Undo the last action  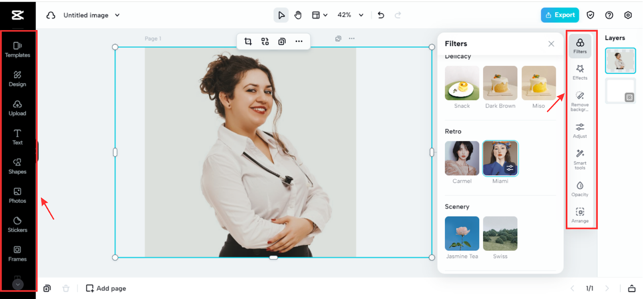381,15
